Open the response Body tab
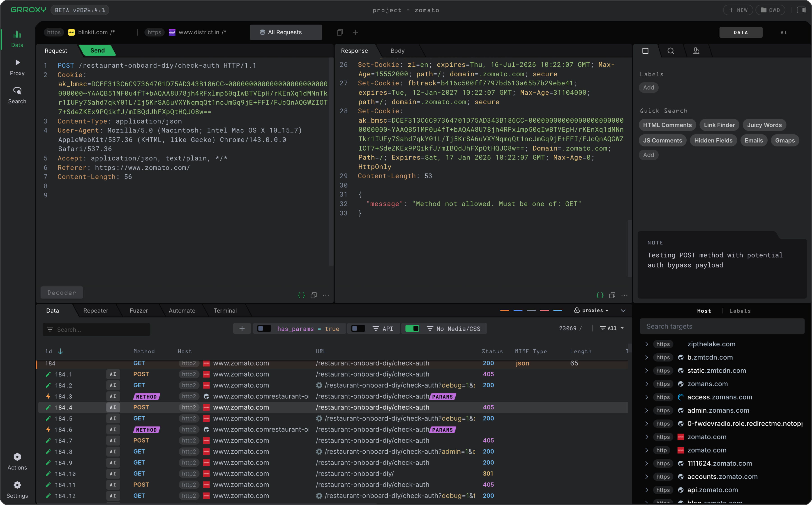 point(397,51)
